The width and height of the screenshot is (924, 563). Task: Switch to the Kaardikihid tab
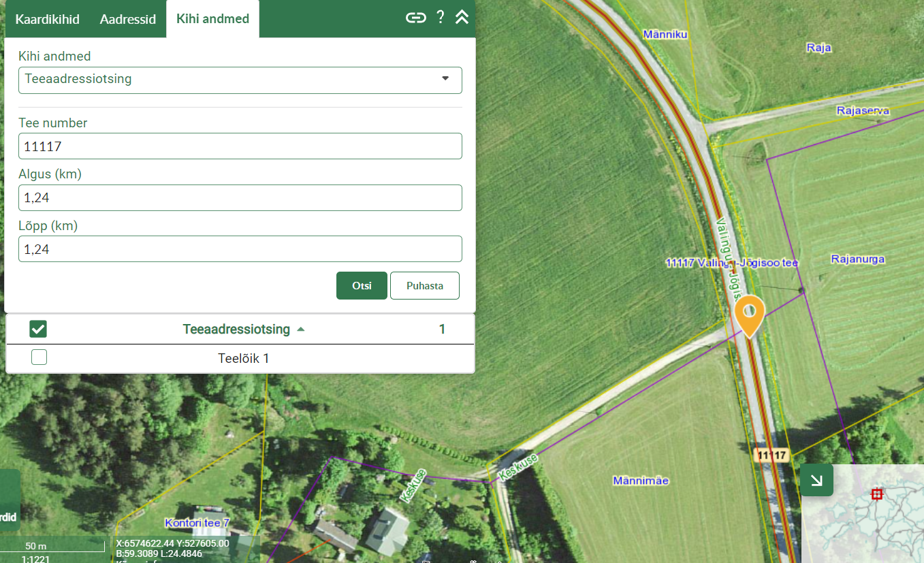(x=47, y=19)
